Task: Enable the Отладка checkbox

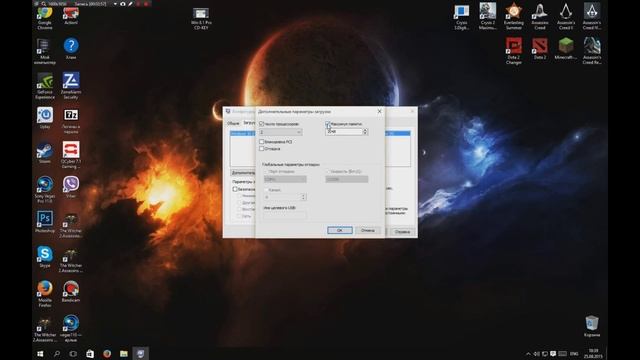Action: tap(262, 149)
